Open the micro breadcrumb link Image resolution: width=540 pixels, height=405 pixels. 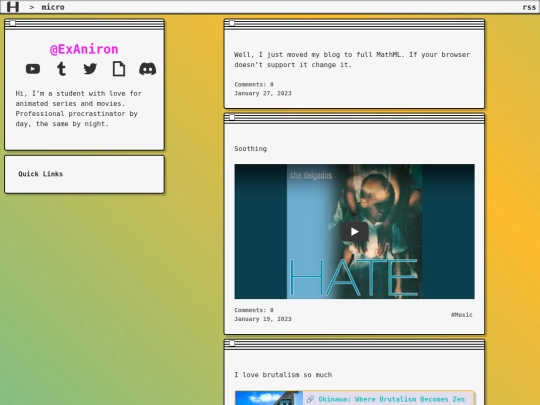(53, 7)
